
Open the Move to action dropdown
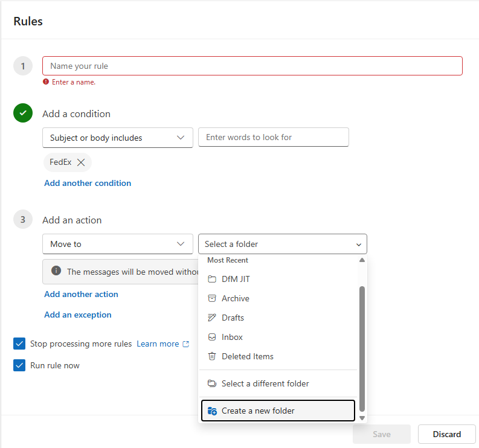pos(118,244)
